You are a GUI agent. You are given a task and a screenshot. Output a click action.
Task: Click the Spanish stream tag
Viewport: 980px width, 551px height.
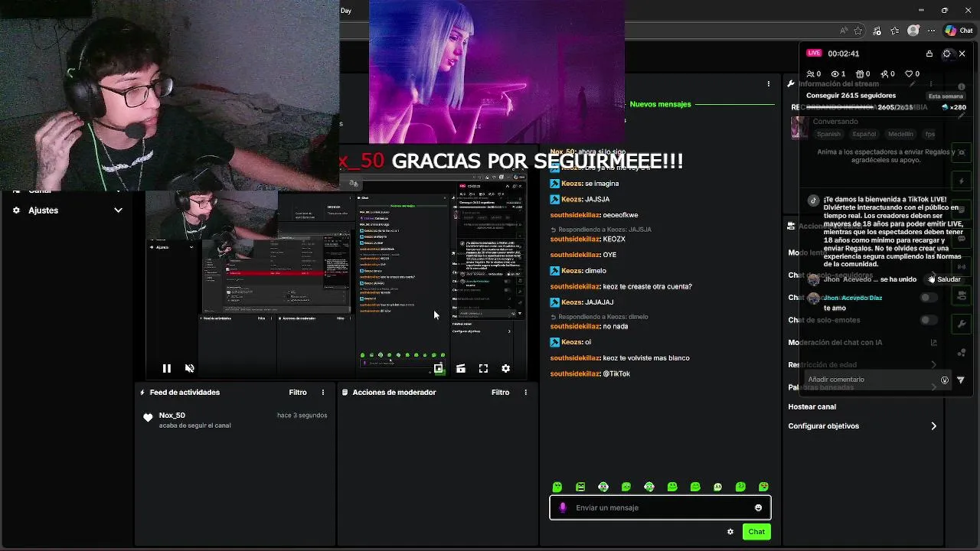[x=828, y=134]
